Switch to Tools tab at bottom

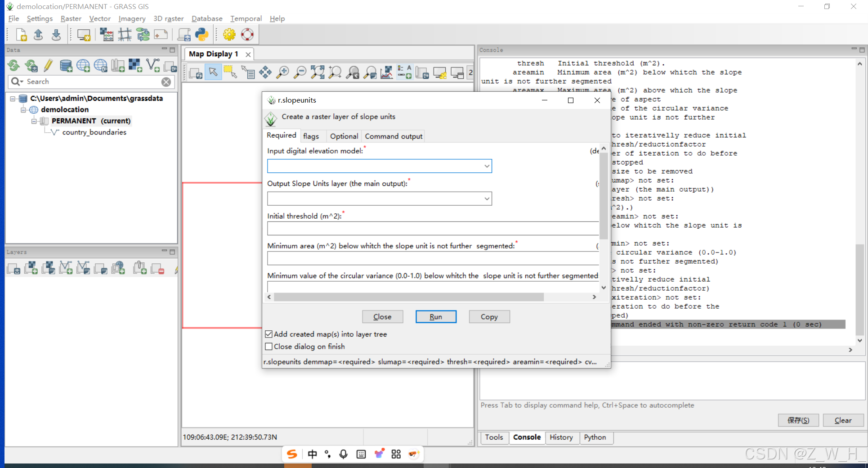point(494,437)
